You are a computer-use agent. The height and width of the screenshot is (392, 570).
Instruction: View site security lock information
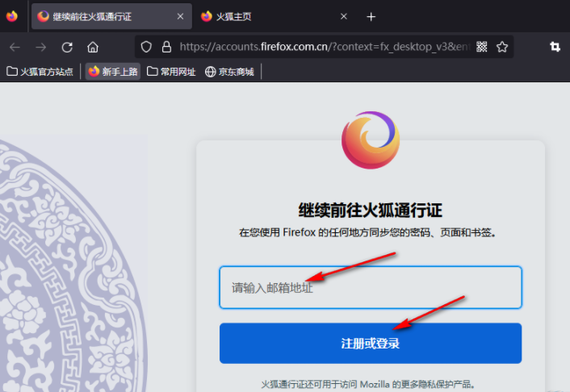coord(166,47)
